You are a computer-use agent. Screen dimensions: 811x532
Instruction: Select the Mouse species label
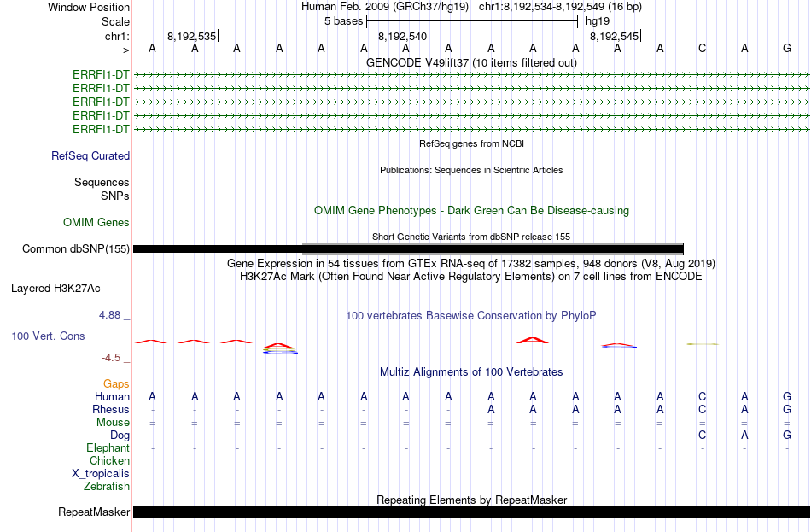point(113,423)
